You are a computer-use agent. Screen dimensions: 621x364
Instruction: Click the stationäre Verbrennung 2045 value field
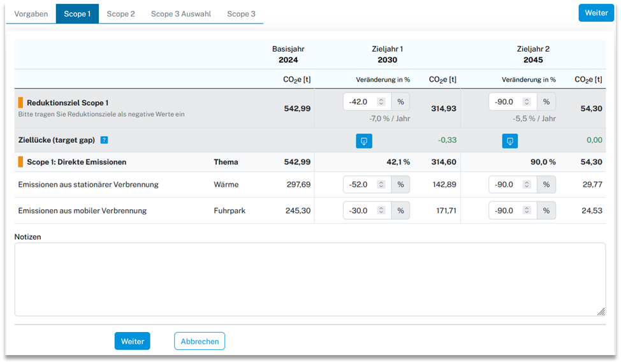(507, 185)
